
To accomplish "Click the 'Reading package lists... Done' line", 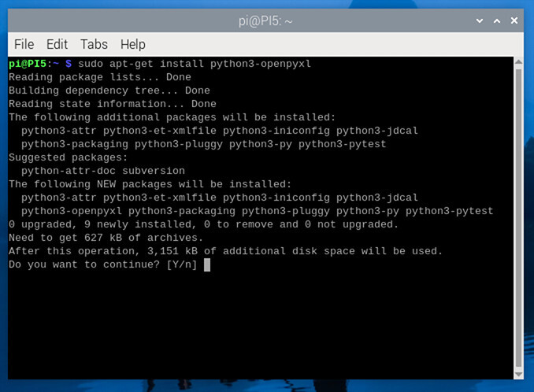I will (x=100, y=77).
